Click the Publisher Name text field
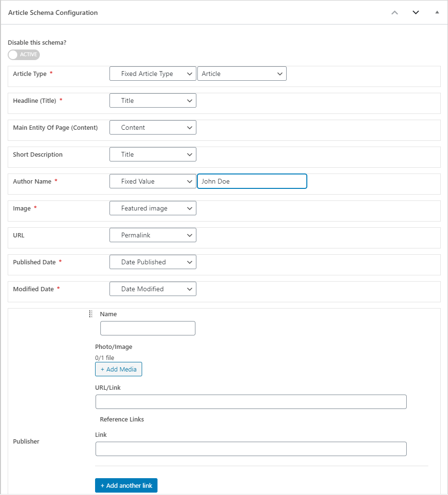The width and height of the screenshot is (448, 495). [147, 328]
